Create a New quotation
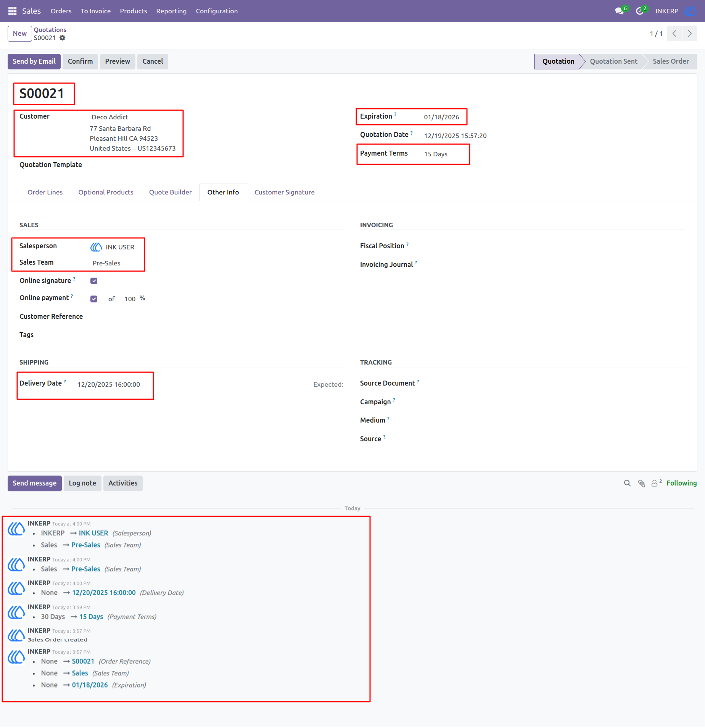The width and height of the screenshot is (705, 728). tap(20, 34)
